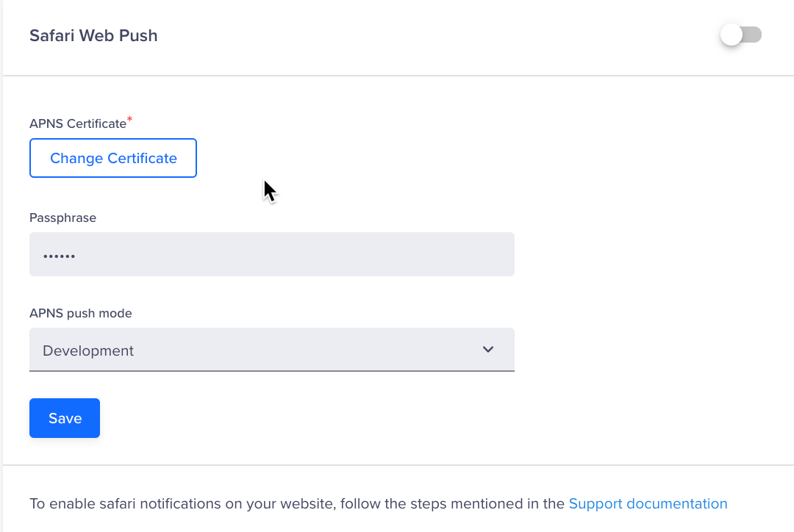Click the empty middle of the push mode combo box
The width and height of the screenshot is (794, 532).
tap(294, 350)
